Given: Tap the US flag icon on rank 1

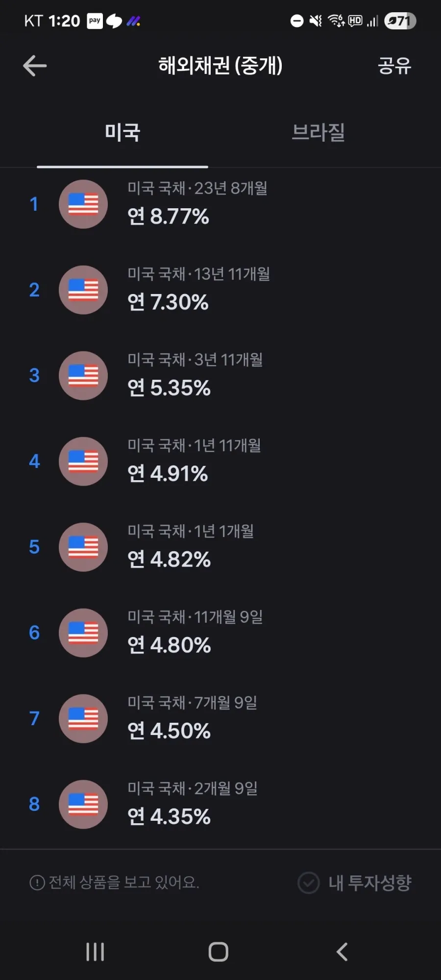Looking at the screenshot, I should 83,204.
